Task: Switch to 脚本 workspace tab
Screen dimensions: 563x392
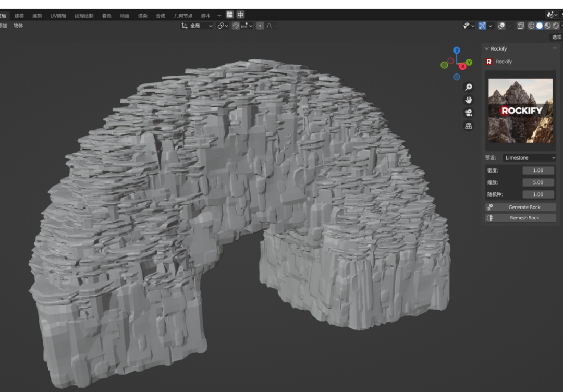Action: (x=206, y=16)
